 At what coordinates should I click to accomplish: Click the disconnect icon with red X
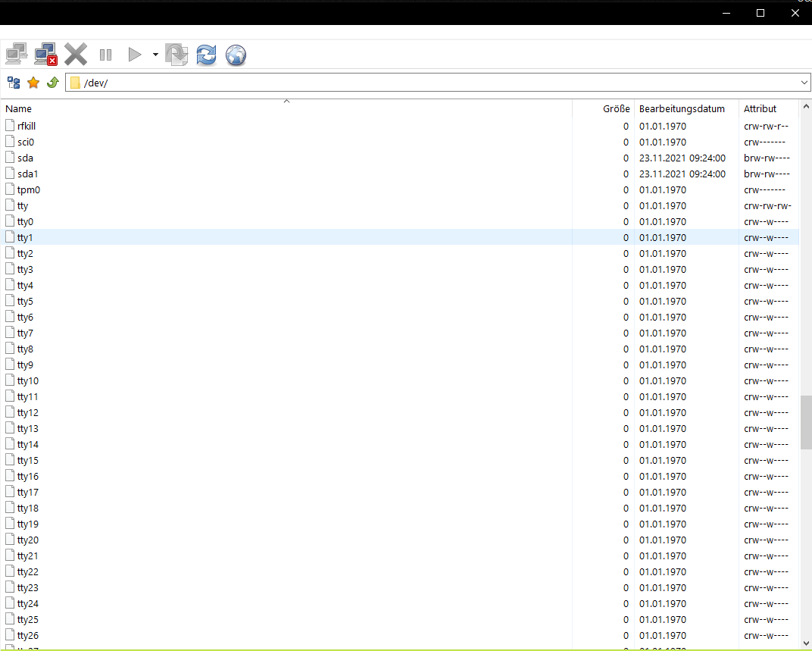click(x=45, y=55)
